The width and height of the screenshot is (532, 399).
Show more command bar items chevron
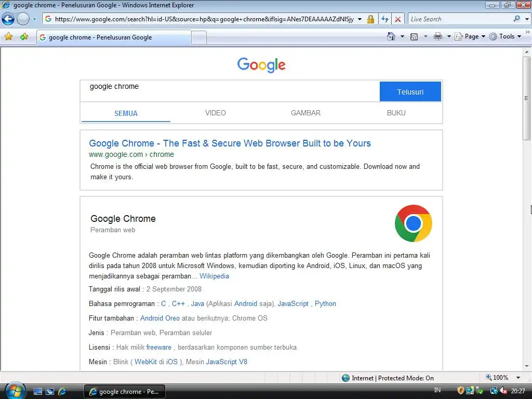[528, 32]
